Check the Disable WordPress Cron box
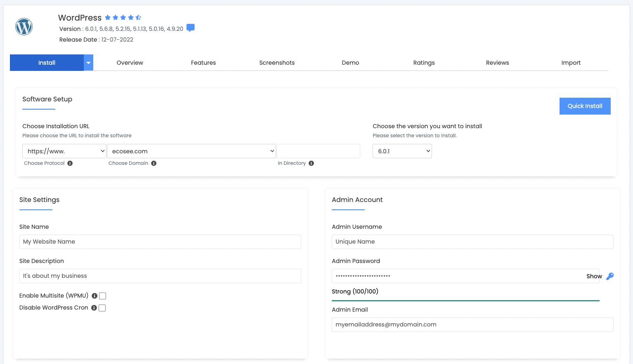This screenshot has width=633, height=364. 102,308
